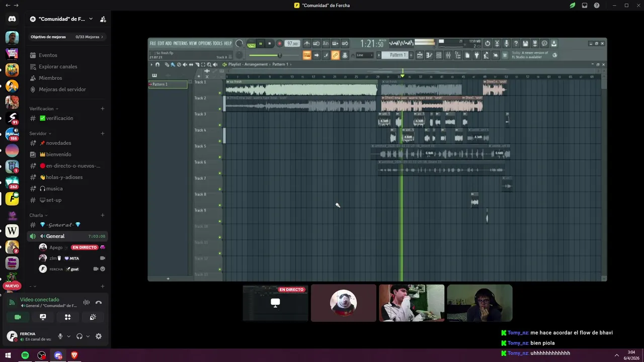Open FL Studio PATTERNS menu
This screenshot has width=644, height=362.
pos(180,44)
